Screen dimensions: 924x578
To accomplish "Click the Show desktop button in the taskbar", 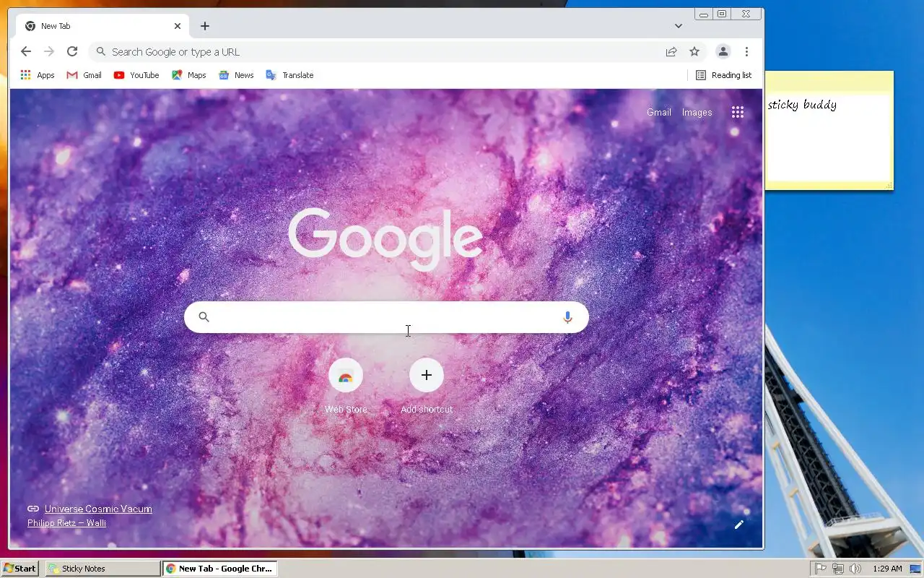I will click(x=915, y=569).
